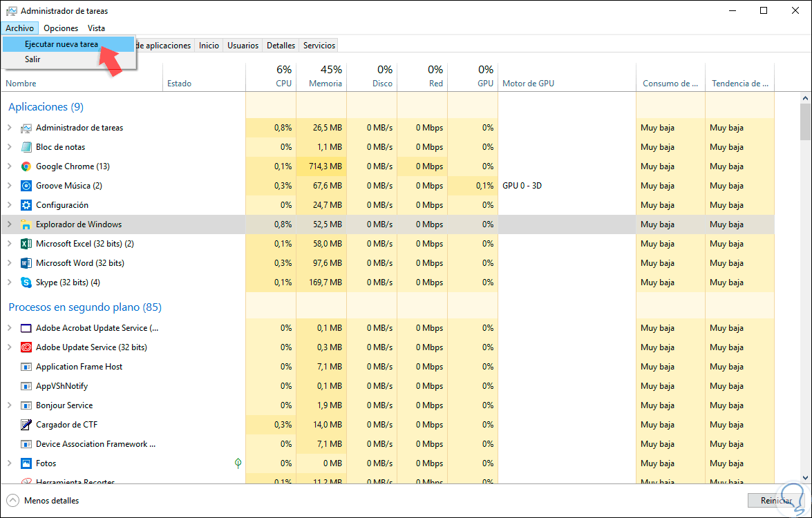Viewport: 812px width, 518px height.
Task: Click the Microsoft Excel icon
Action: pyautogui.click(x=26, y=244)
